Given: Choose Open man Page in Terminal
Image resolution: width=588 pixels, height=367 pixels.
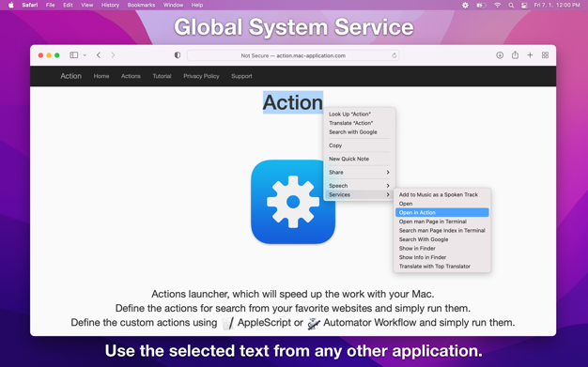Looking at the screenshot, I should (442, 222).
